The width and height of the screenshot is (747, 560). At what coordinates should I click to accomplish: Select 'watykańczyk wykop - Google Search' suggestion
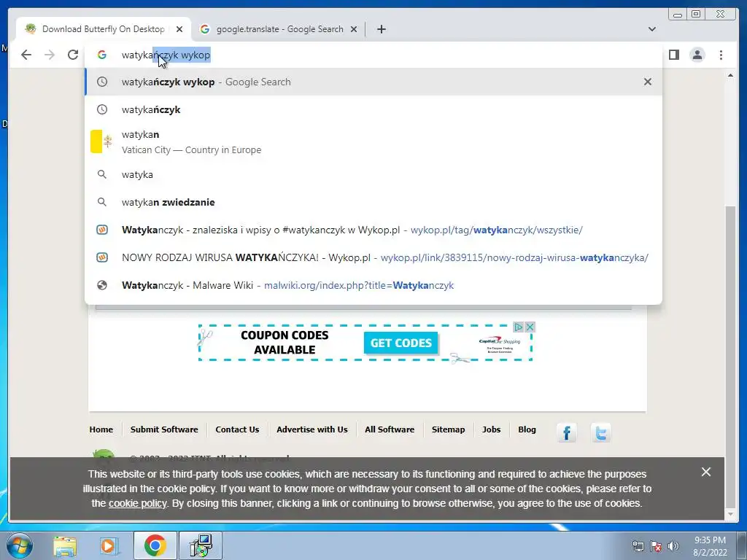(x=373, y=82)
